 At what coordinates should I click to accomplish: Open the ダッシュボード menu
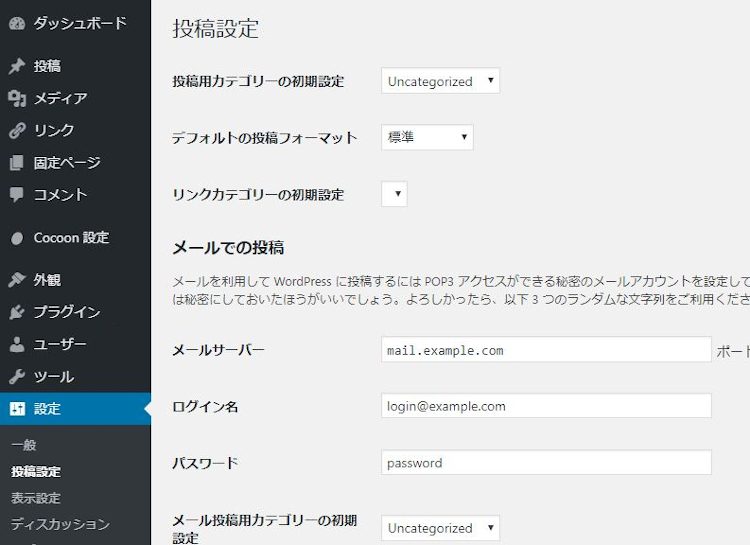[x=75, y=23]
